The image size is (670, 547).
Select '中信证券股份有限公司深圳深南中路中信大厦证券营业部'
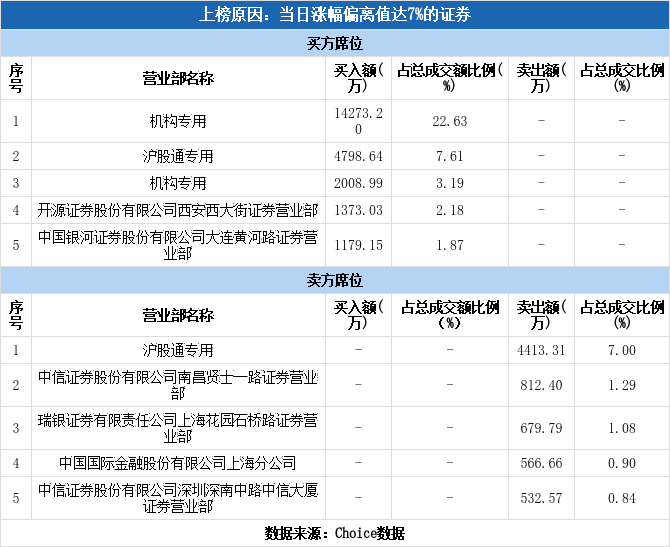click(178, 498)
